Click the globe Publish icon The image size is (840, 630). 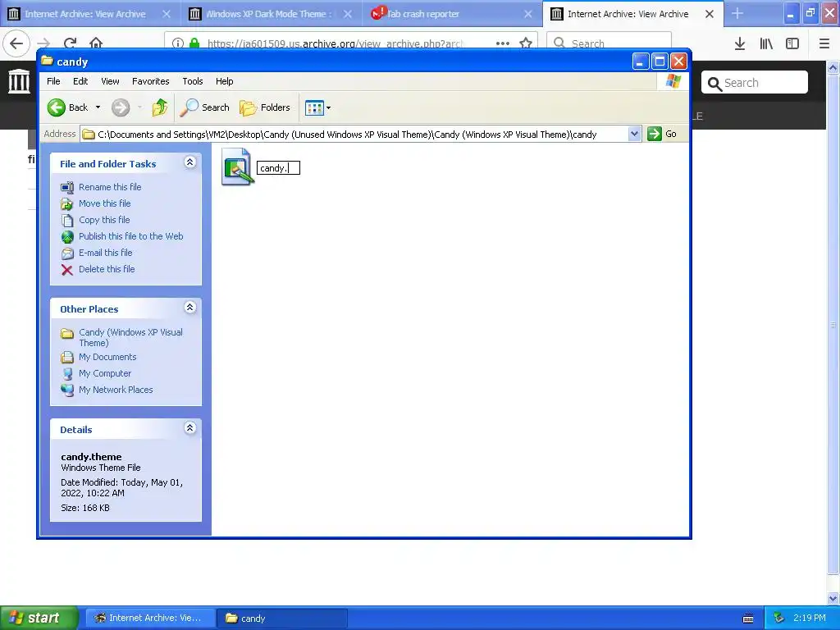[x=67, y=237]
